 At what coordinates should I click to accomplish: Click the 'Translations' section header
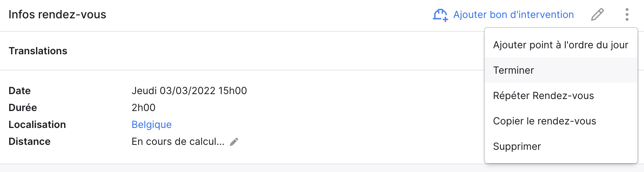[x=38, y=51]
